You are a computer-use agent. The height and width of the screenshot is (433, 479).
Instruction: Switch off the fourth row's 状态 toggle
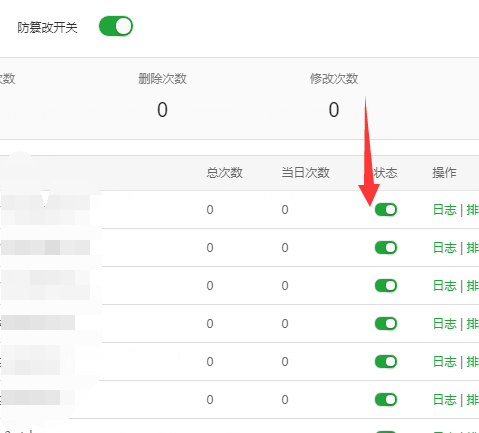(386, 323)
